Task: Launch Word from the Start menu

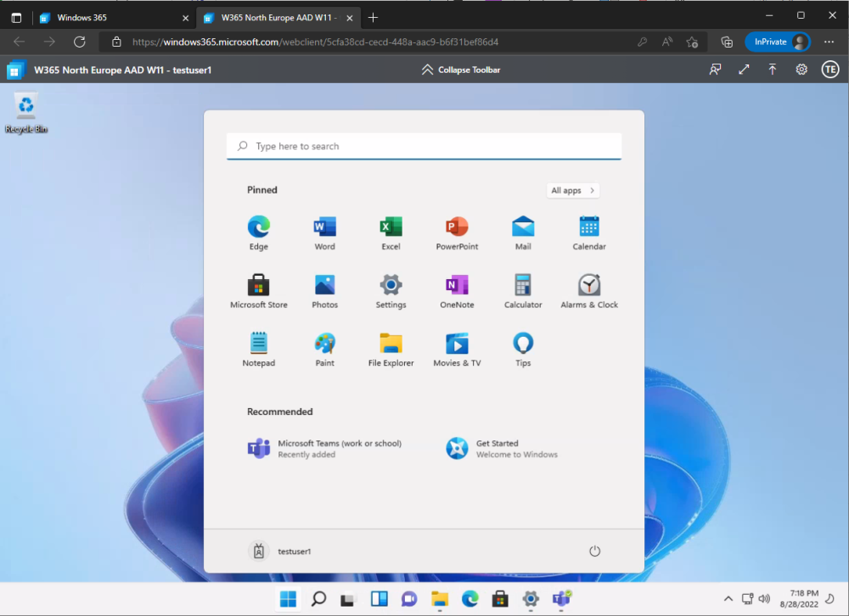Action: click(324, 232)
